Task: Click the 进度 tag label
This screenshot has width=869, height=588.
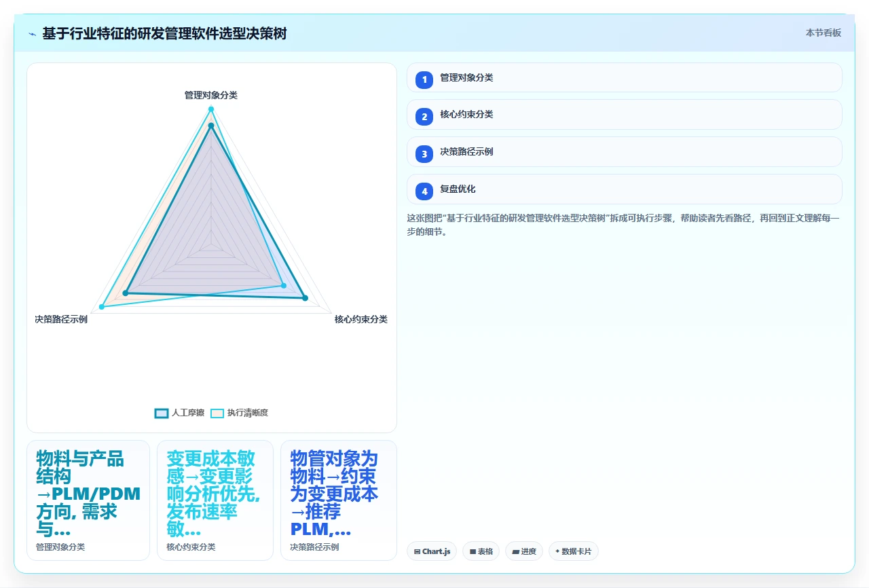Action: [529, 551]
